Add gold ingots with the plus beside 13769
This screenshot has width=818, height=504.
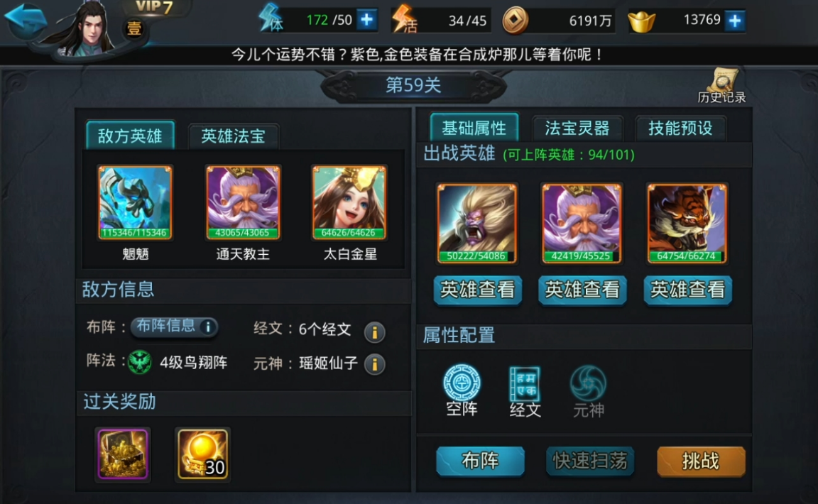[735, 21]
